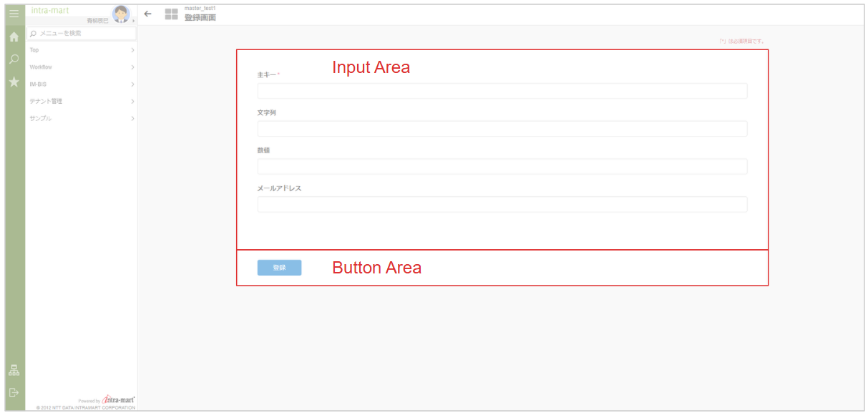Screen dimensions: 868x413
Task: Click the grid tiles icon in header
Action: coord(171,14)
